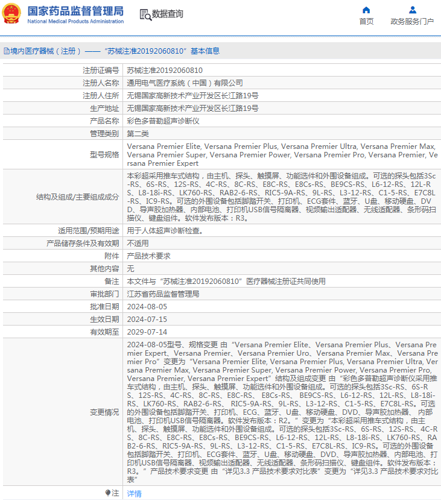Click the 结构及组成/主要组成成分 label
Image resolution: width=441 pixels, height=504 pixels.
(x=77, y=197)
